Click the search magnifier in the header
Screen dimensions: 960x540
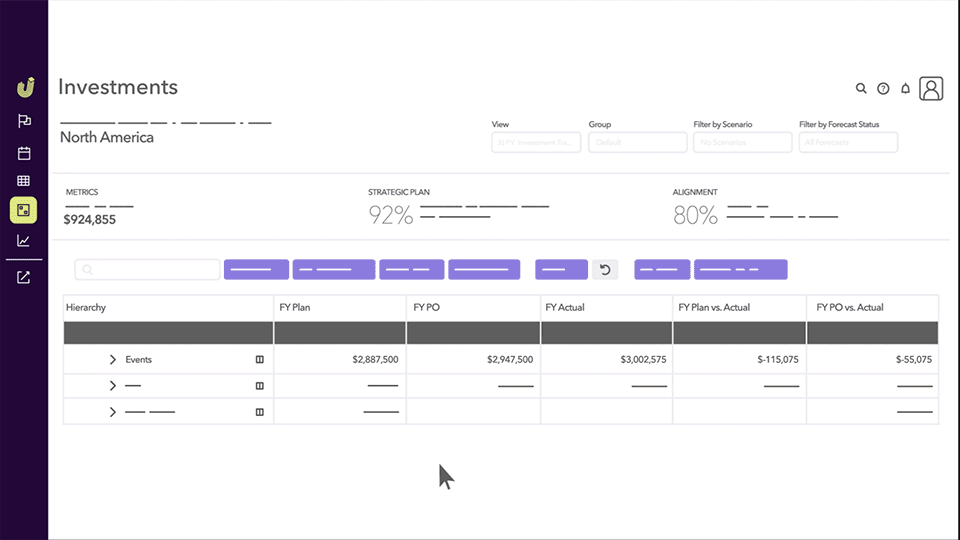[861, 88]
